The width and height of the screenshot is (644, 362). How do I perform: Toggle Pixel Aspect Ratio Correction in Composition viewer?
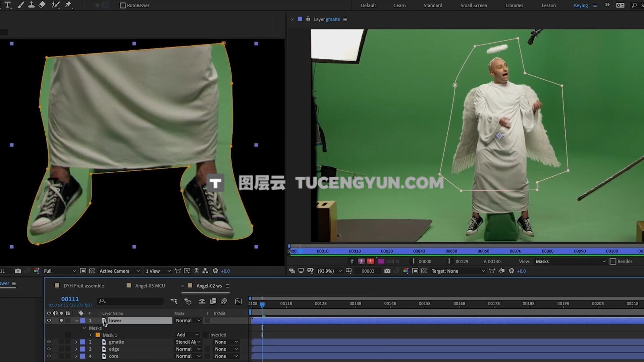pos(178,271)
